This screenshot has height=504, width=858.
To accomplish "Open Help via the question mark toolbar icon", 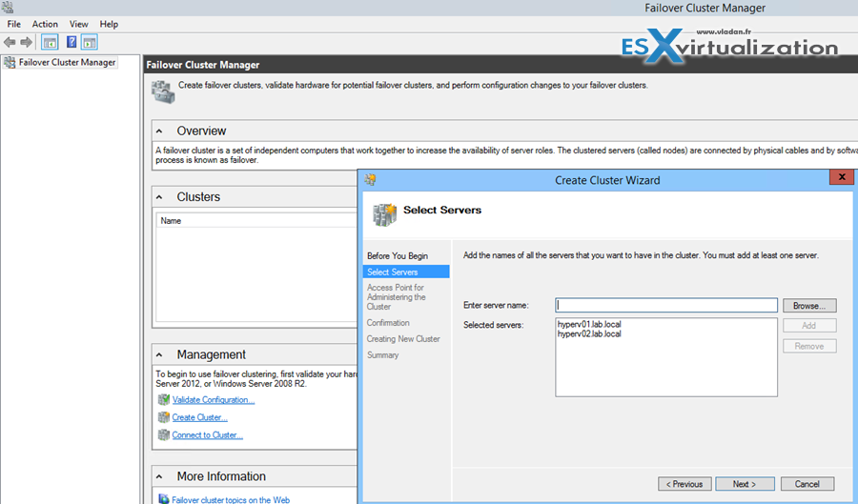I will 71,42.
